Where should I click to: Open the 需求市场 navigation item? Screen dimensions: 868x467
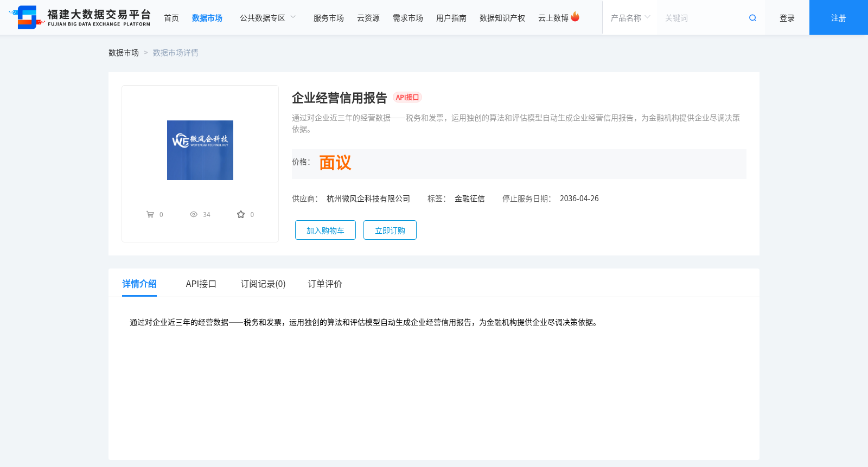(408, 18)
